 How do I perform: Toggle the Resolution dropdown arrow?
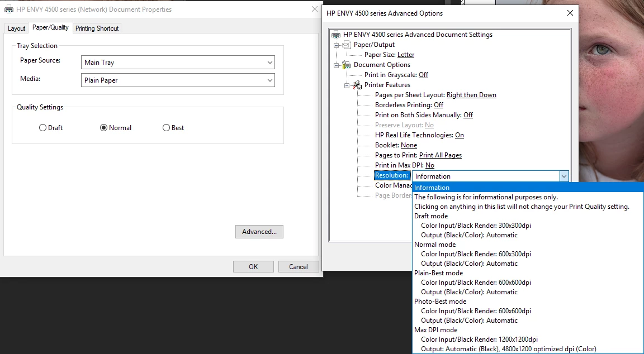tap(564, 176)
